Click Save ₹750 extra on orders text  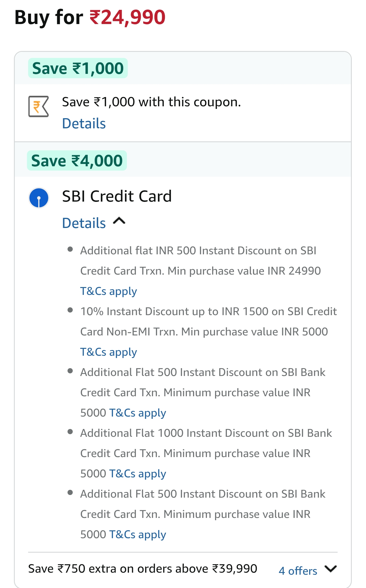click(143, 569)
